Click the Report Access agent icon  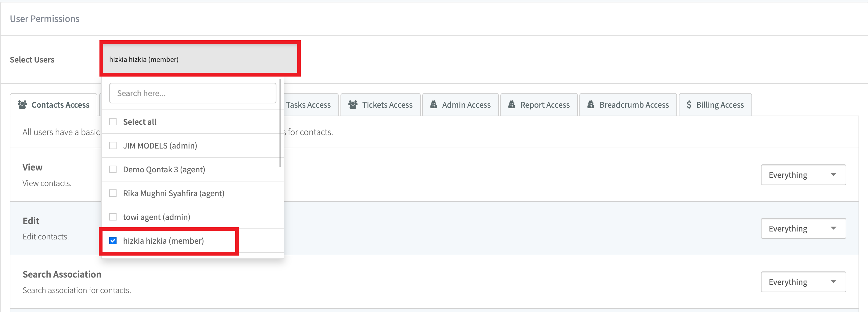point(512,105)
